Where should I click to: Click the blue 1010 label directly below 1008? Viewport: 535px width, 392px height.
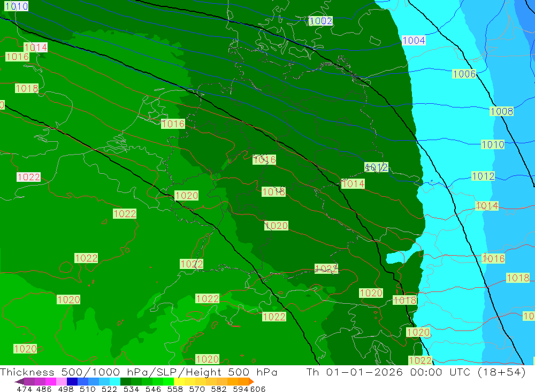(x=493, y=144)
